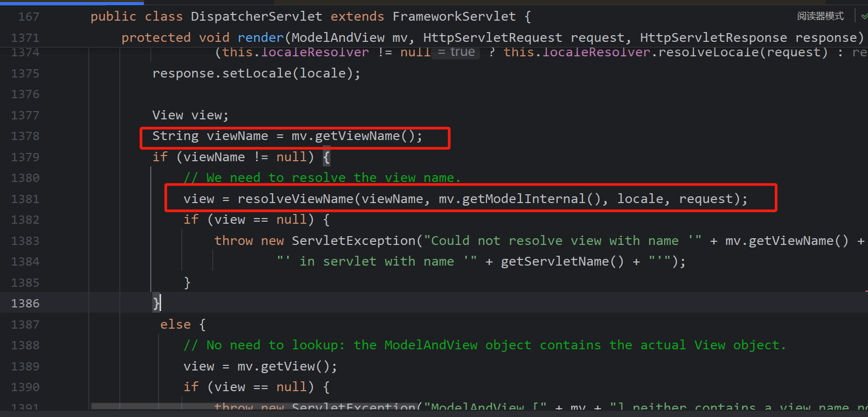Screen dimensions: 868x417
Task: Click 'if (view == null)' on line 1390
Action: pos(248,387)
